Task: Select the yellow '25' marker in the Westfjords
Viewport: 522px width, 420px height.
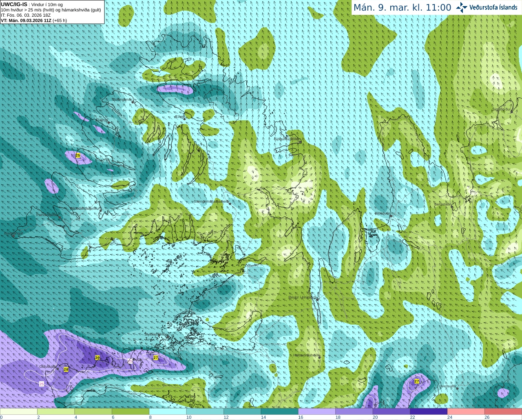Action: tap(78, 155)
